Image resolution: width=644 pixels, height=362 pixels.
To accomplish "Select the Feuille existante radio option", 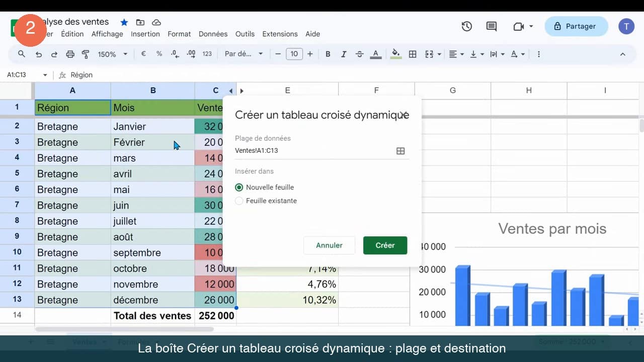I will point(239,201).
